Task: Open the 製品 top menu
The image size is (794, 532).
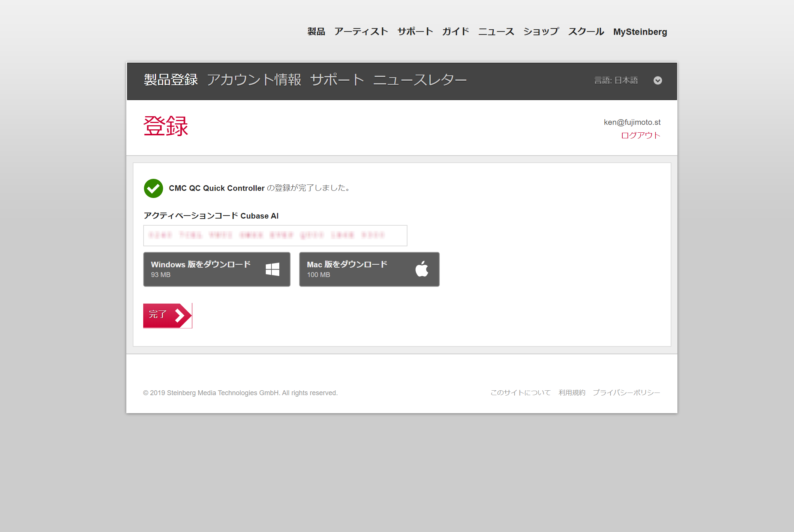Action: click(316, 32)
